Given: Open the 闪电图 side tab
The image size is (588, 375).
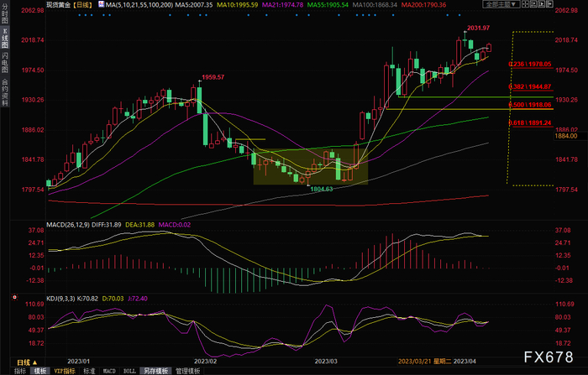Looking at the screenshot, I should click(5, 62).
